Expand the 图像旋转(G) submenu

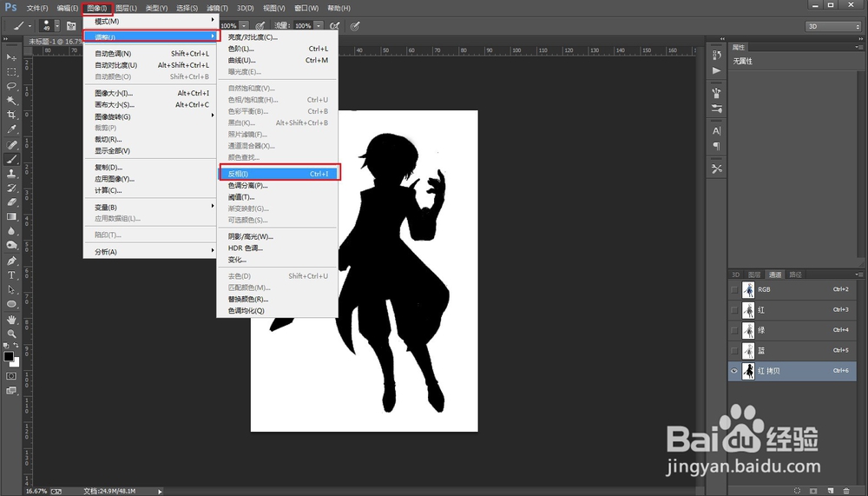(151, 116)
